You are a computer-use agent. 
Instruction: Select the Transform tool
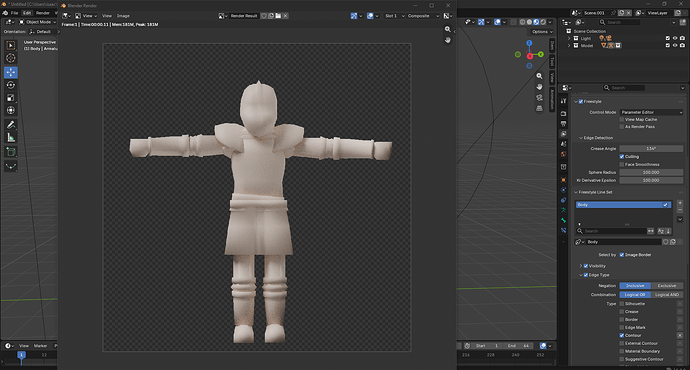click(x=11, y=110)
